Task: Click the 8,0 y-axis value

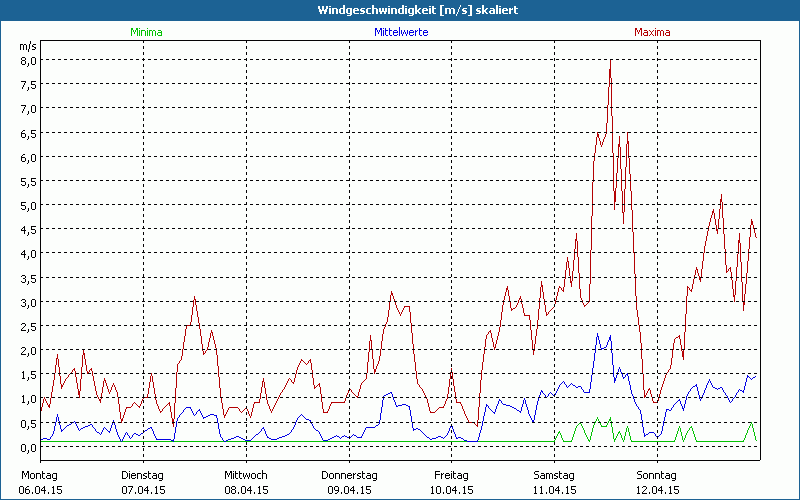Action: 29,60
